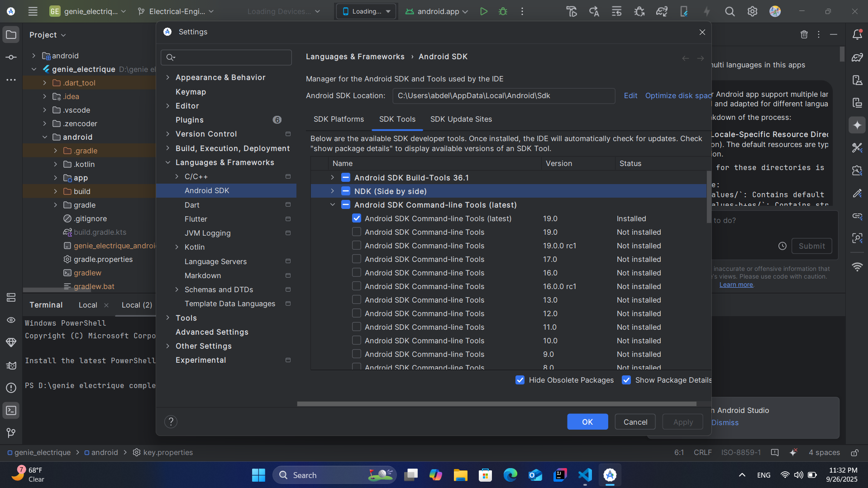Open notifications bell icon

pyautogui.click(x=857, y=34)
